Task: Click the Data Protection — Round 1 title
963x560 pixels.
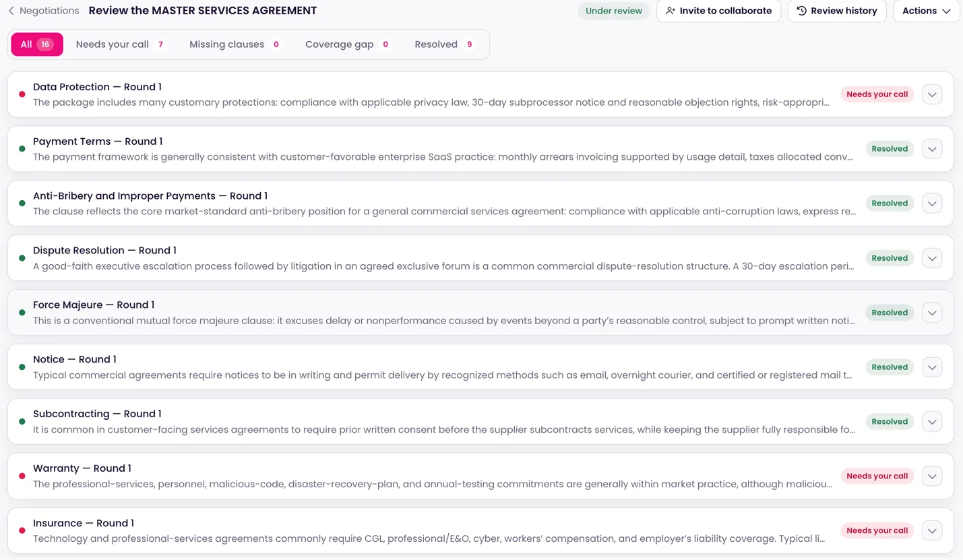Action: (x=97, y=87)
